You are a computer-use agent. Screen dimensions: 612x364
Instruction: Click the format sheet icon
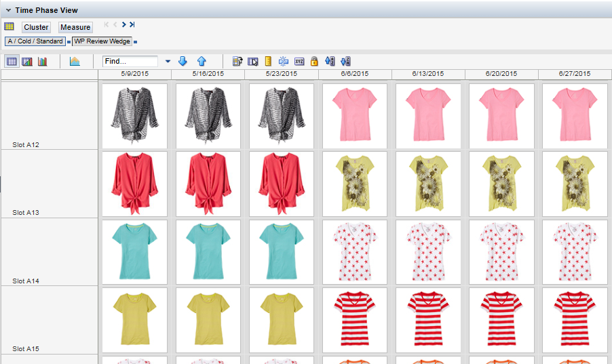237,61
